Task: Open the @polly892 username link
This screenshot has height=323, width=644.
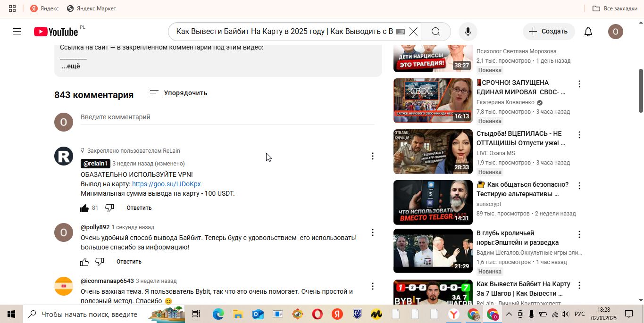Action: pyautogui.click(x=95, y=227)
